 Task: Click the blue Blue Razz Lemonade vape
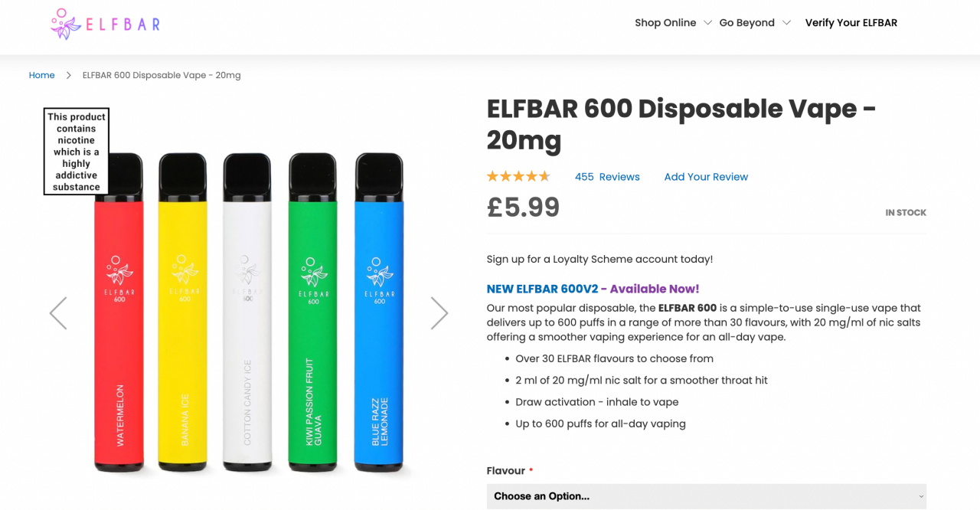click(x=379, y=322)
